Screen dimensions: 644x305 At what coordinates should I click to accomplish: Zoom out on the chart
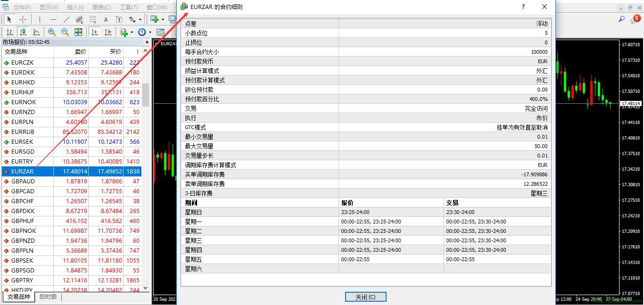coord(65,32)
